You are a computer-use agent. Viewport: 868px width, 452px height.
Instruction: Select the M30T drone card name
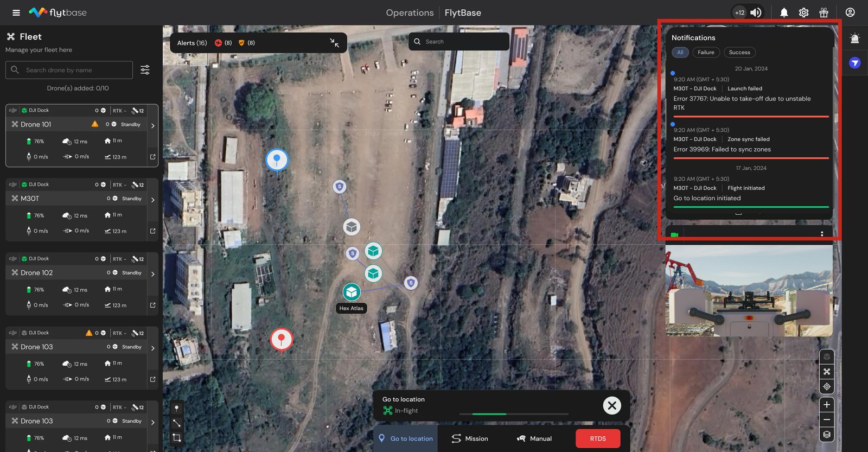click(x=30, y=199)
